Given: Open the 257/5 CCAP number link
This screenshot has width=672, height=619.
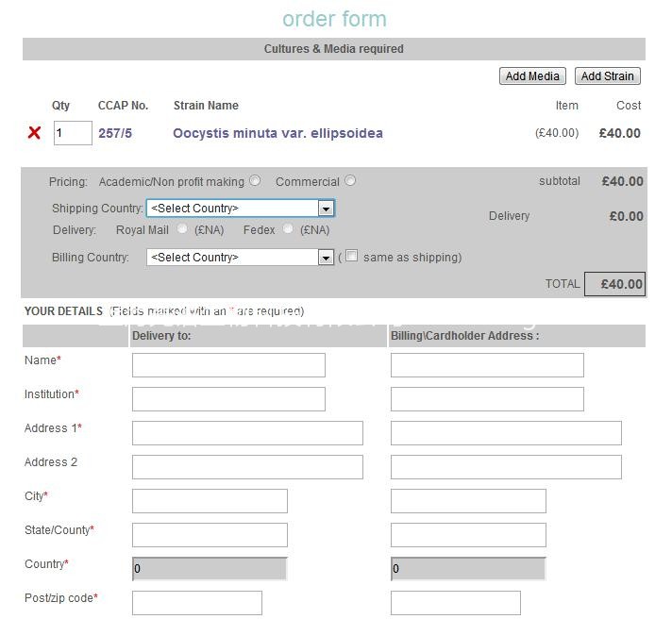Looking at the screenshot, I should point(115,133).
